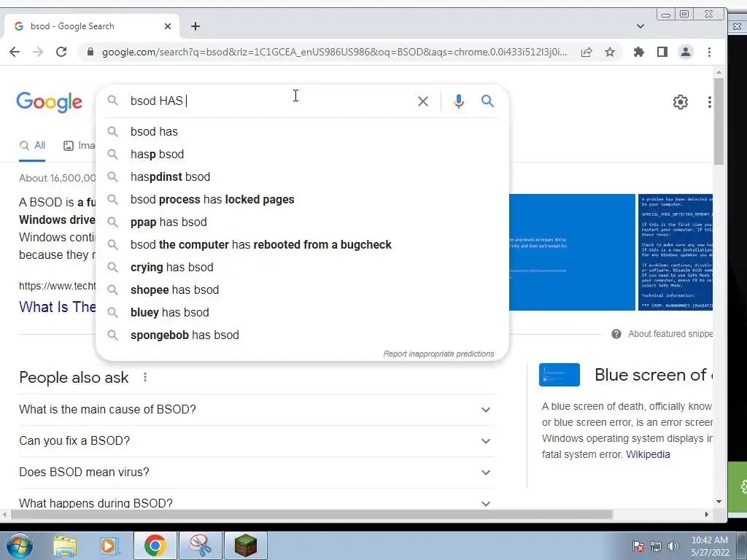Viewport: 747px width, 560px height.
Task: Open the Chrome profile avatar
Action: coord(686,52)
